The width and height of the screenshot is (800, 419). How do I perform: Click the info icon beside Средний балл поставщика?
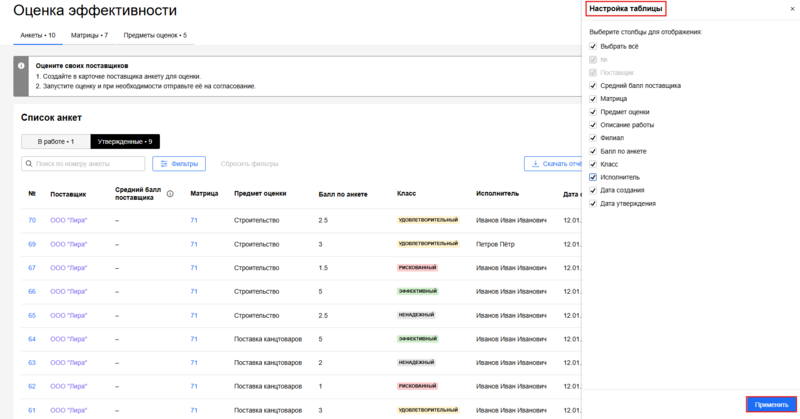[x=170, y=194]
